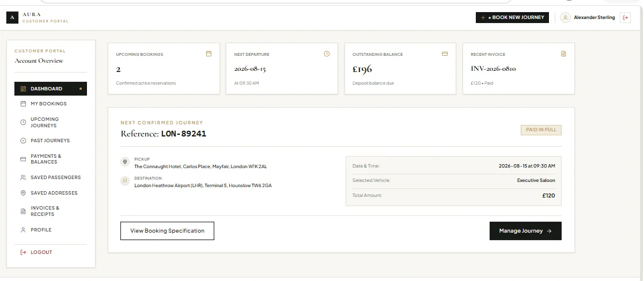This screenshot has height=281, width=644.
Task: Click the Saved Addresses pin icon
Action: (x=24, y=193)
